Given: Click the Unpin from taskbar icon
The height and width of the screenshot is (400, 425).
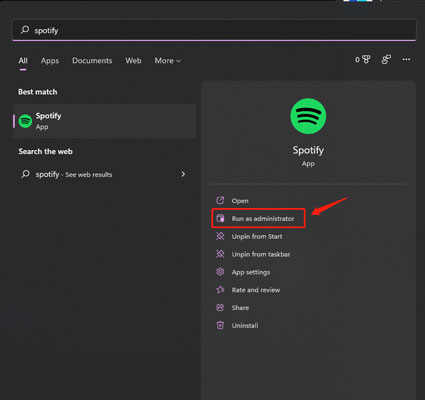Looking at the screenshot, I should [x=220, y=254].
